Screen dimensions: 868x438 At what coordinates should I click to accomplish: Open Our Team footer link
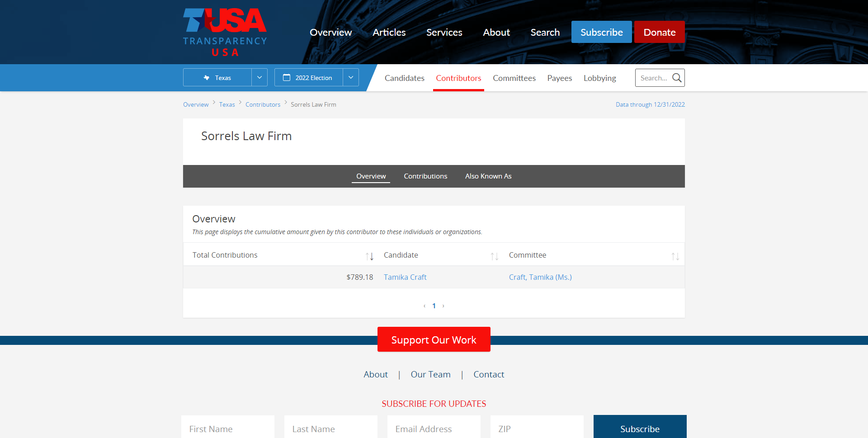(x=430, y=374)
